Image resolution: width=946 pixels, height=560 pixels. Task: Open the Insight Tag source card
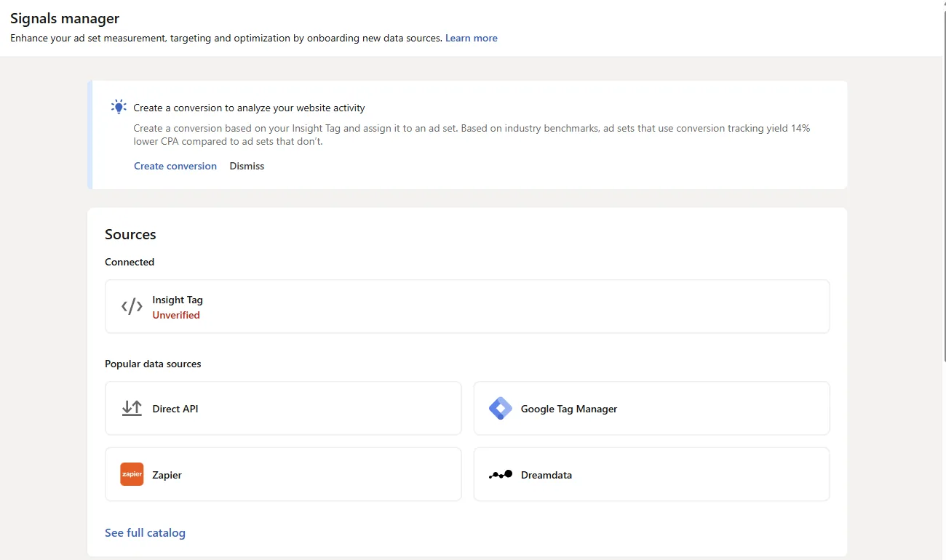467,306
